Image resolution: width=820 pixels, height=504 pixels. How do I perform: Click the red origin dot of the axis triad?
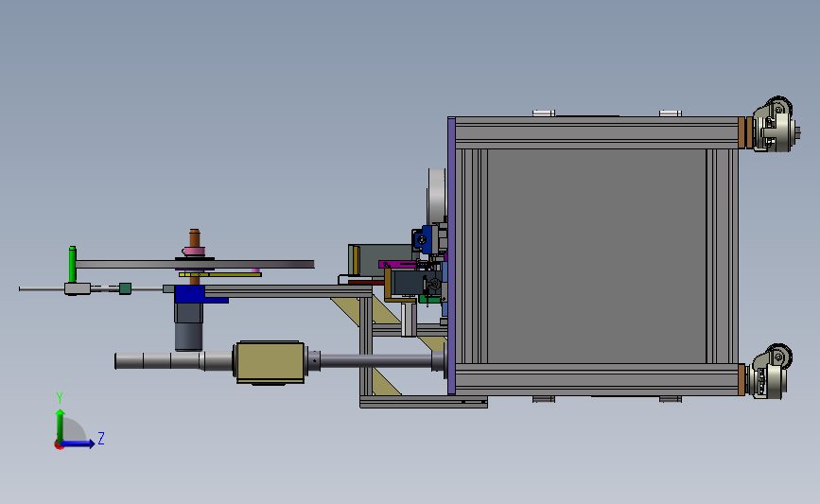(x=59, y=445)
